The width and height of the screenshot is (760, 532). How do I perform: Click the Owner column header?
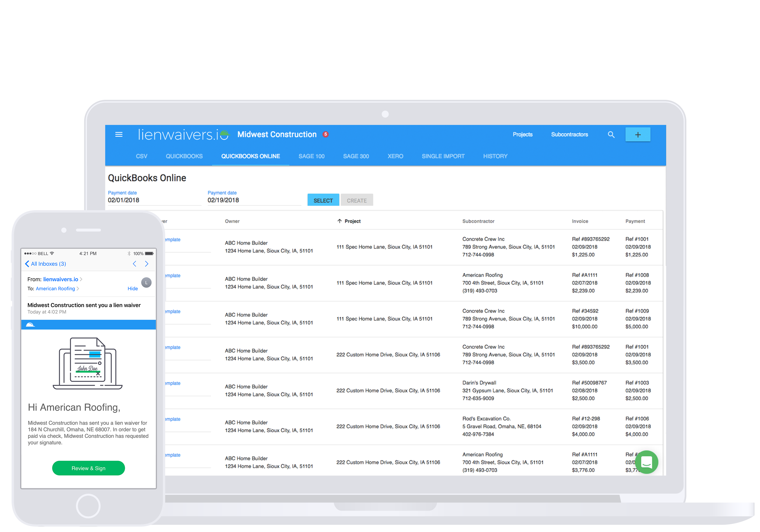[x=232, y=221]
